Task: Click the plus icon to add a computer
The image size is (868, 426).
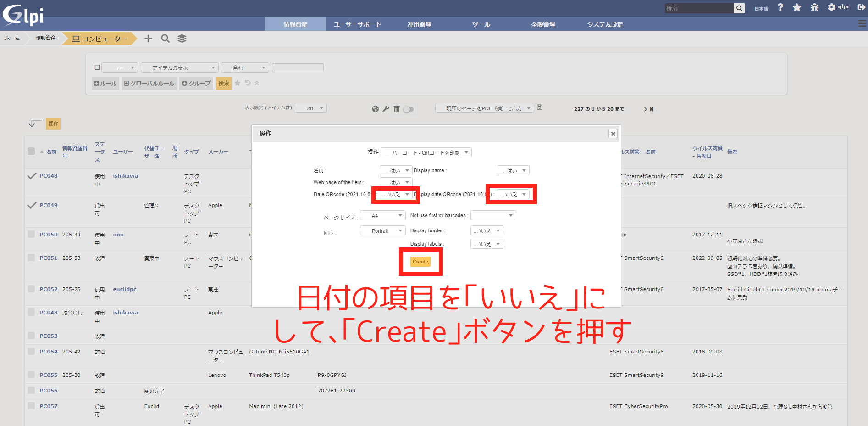Action: pyautogui.click(x=148, y=39)
